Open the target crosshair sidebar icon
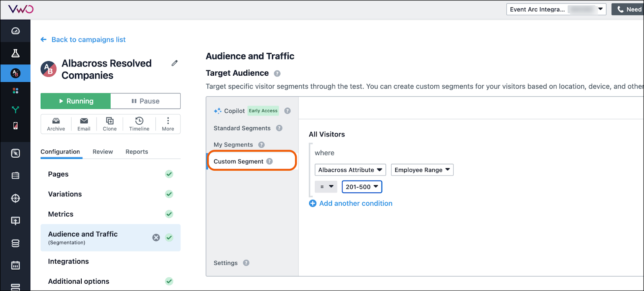 pyautogui.click(x=15, y=198)
